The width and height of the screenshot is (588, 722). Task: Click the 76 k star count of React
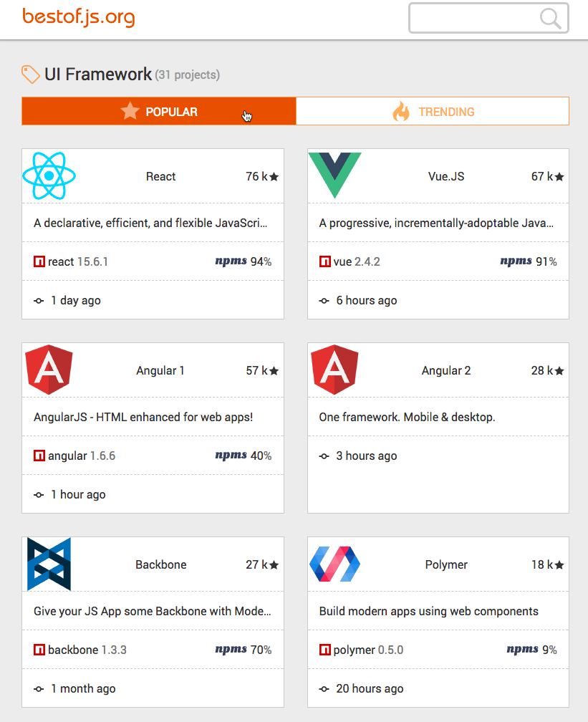pos(262,176)
